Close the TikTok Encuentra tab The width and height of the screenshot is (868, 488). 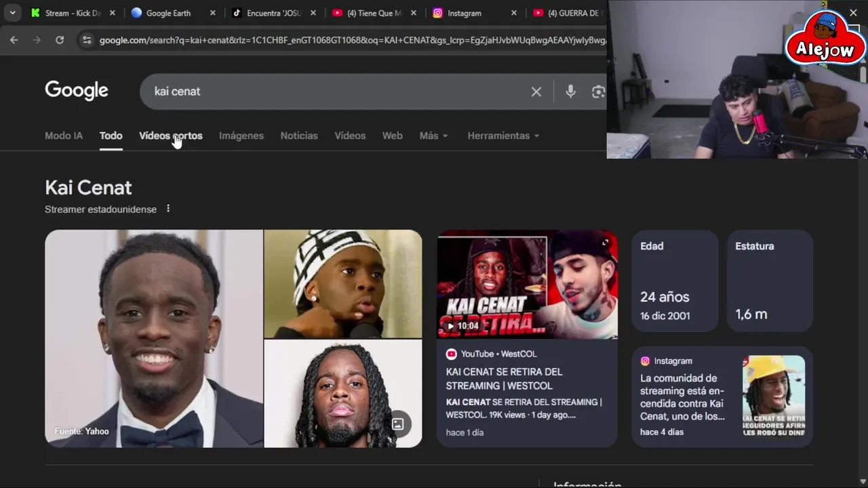tap(313, 13)
